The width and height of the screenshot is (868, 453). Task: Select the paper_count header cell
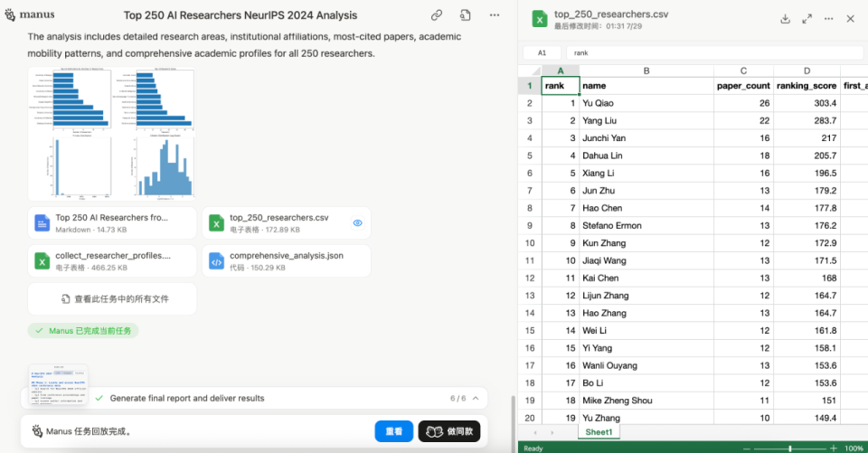[743, 86]
